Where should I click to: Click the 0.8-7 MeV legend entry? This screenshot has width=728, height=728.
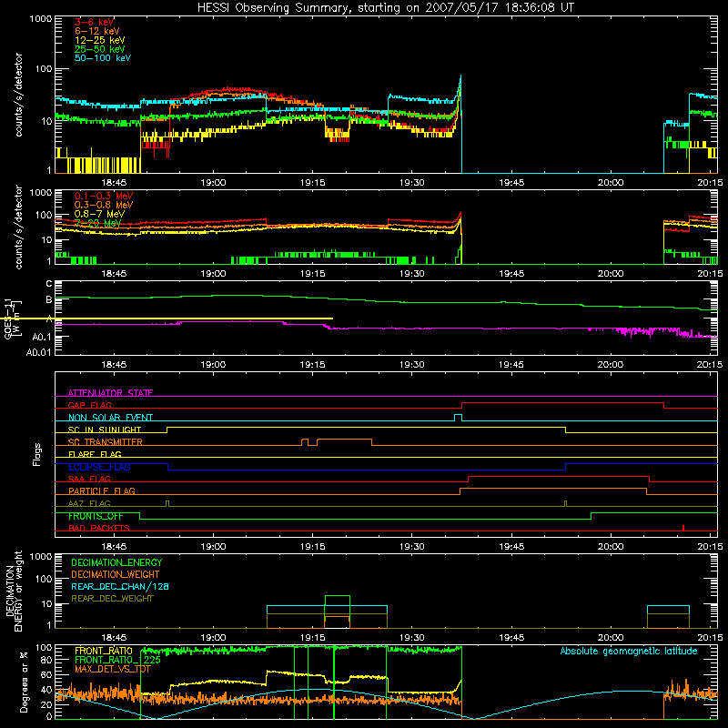pos(99,214)
